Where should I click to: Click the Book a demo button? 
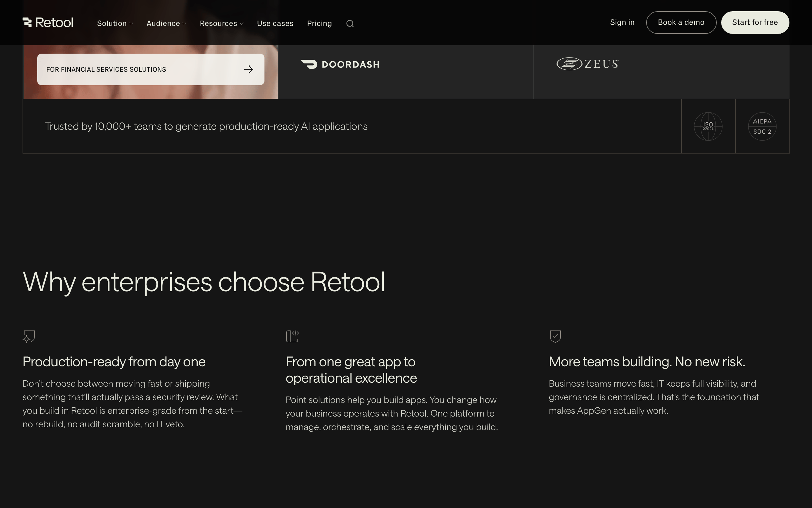681,23
